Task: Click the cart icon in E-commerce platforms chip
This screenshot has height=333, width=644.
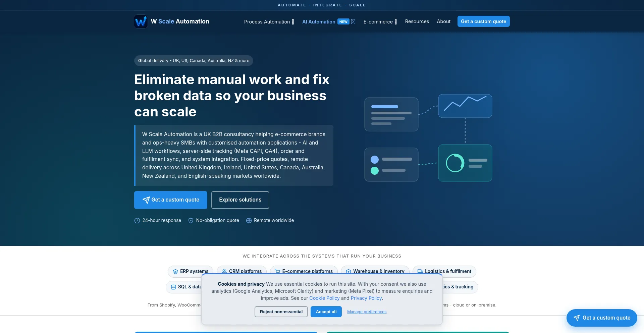Action: [277, 272]
